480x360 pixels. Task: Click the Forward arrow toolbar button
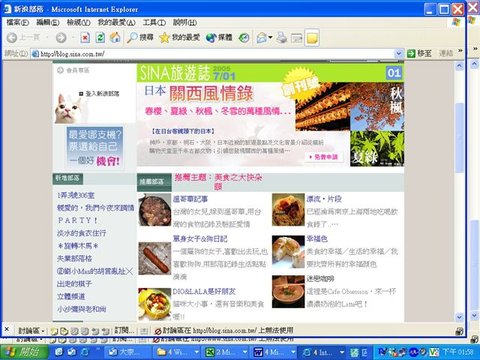[x=61, y=38]
